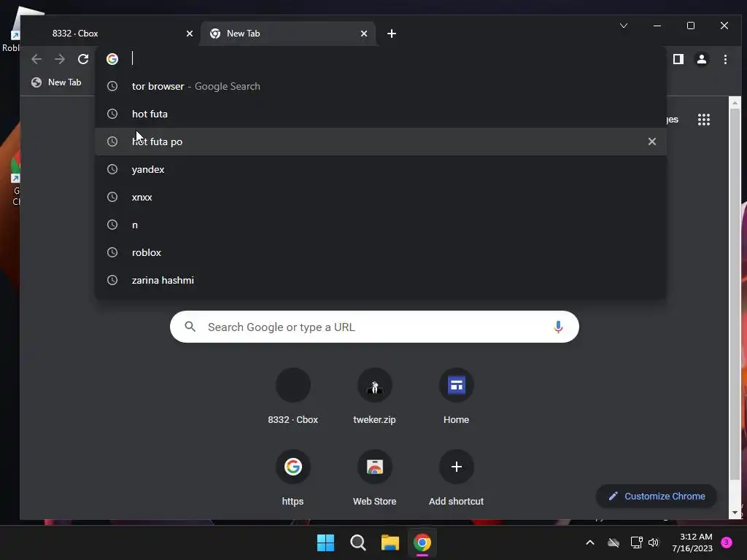Open the volume control in tray
This screenshot has width=747, height=560.
point(654,542)
